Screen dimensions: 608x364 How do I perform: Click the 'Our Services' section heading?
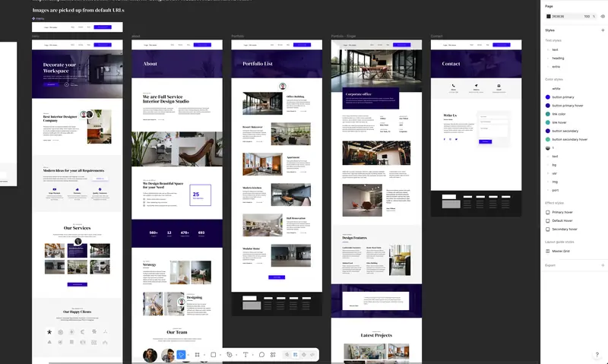(x=78, y=228)
